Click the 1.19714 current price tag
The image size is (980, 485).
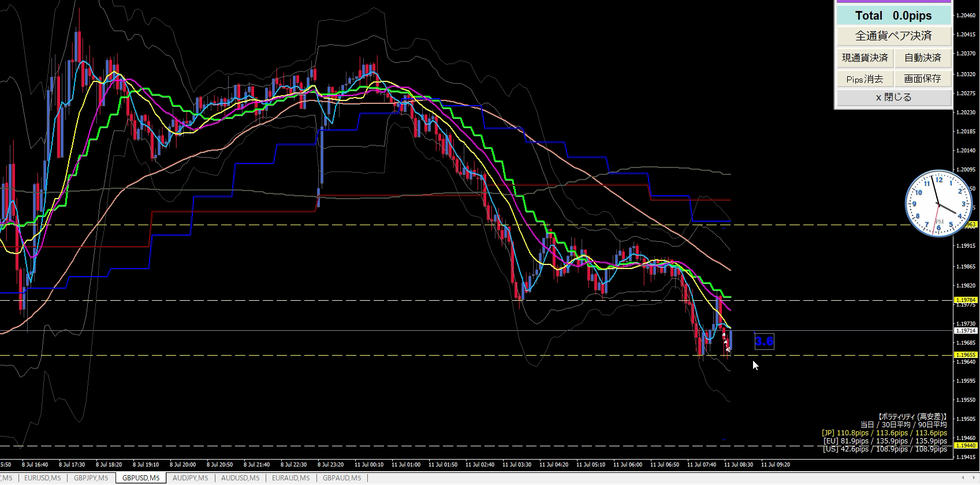[966, 331]
